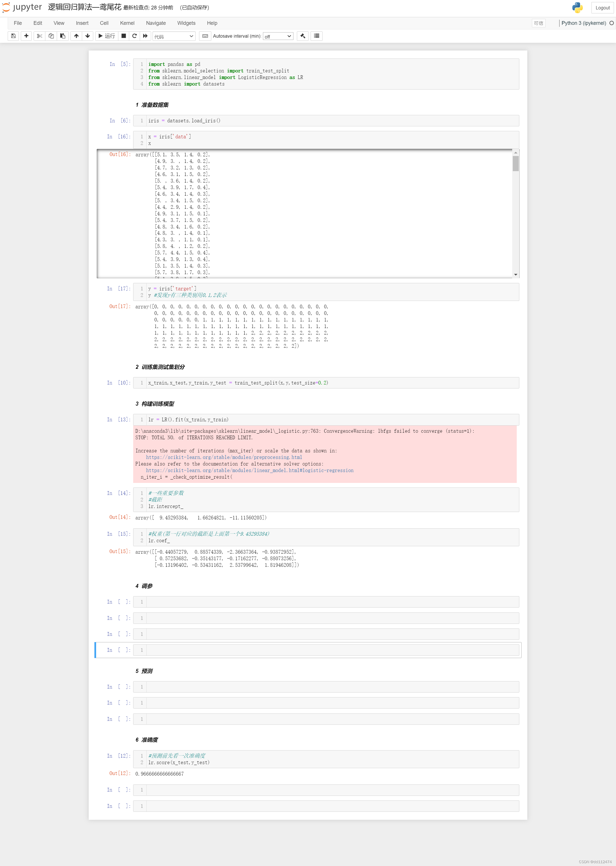
Task: Open the Cell menu
Action: 104,23
